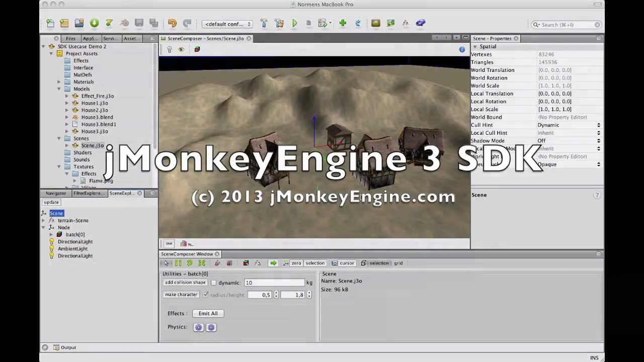This screenshot has height=362, width=644.
Task: Click the update button
Action: [x=51, y=202]
